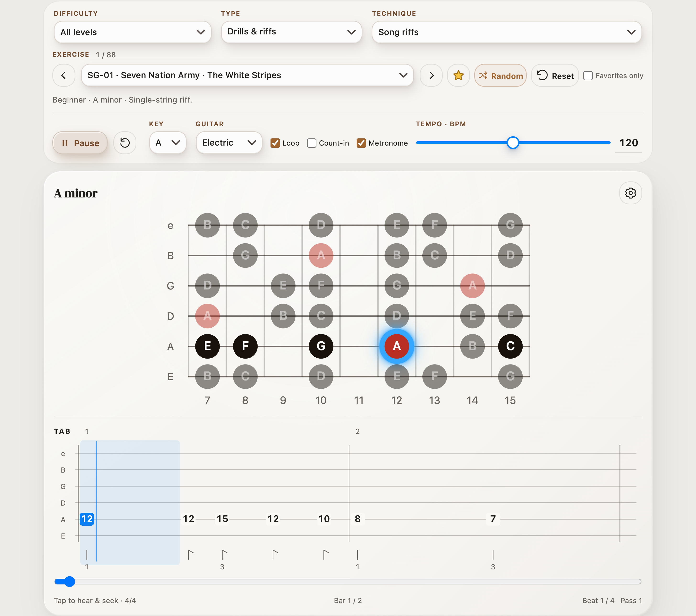Click pink A note on D string fret 7

tap(207, 316)
